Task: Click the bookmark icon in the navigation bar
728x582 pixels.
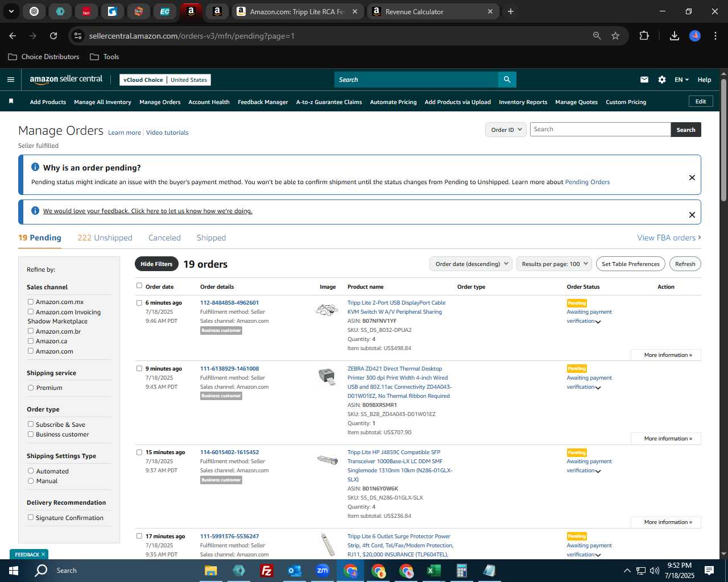Action: point(11,101)
